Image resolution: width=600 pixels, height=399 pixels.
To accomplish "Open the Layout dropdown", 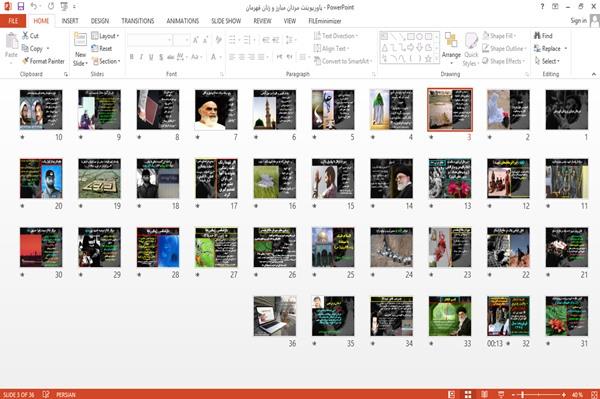I will tap(105, 36).
